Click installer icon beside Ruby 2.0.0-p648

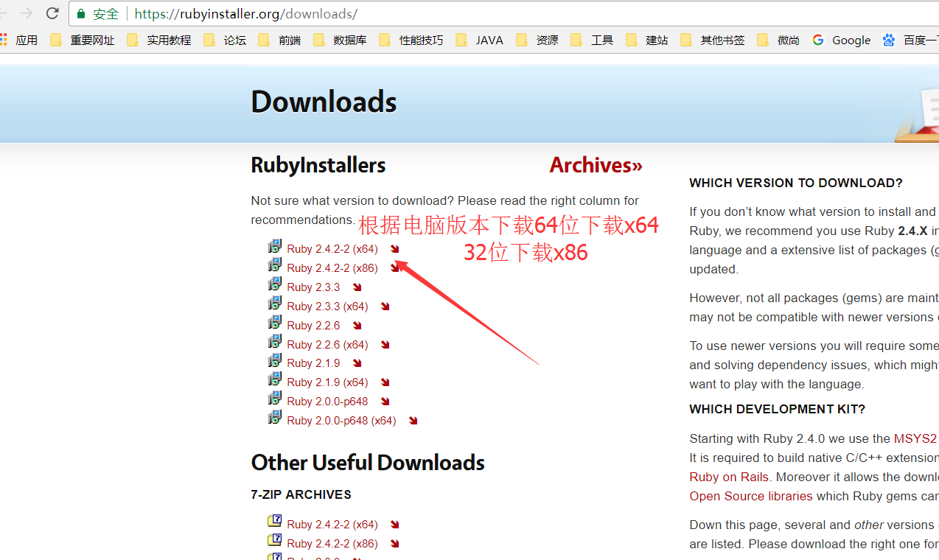(274, 399)
